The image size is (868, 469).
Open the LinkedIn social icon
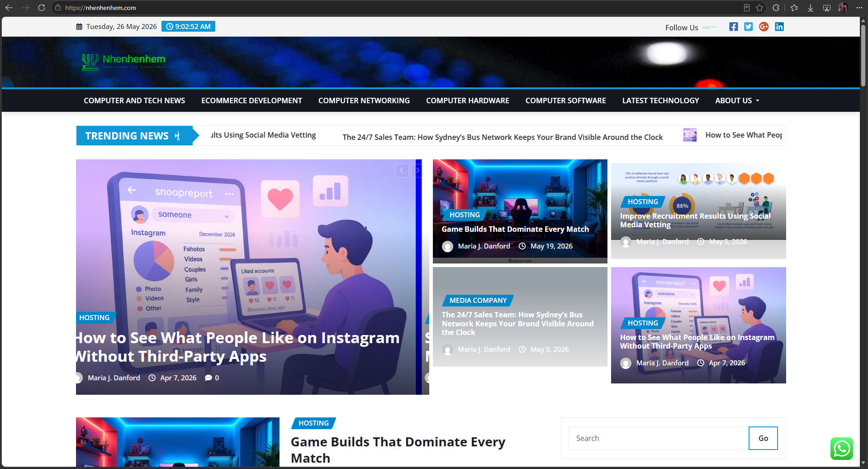[x=779, y=27]
